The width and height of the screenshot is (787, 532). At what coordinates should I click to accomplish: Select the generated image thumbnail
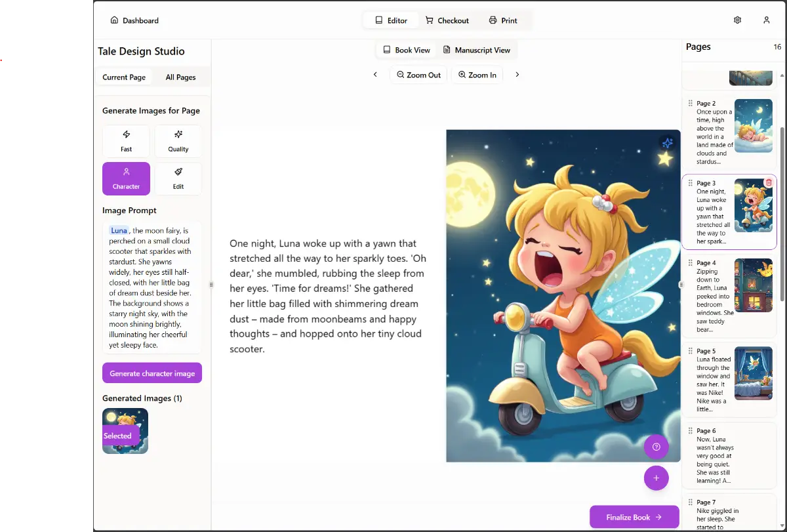125,431
